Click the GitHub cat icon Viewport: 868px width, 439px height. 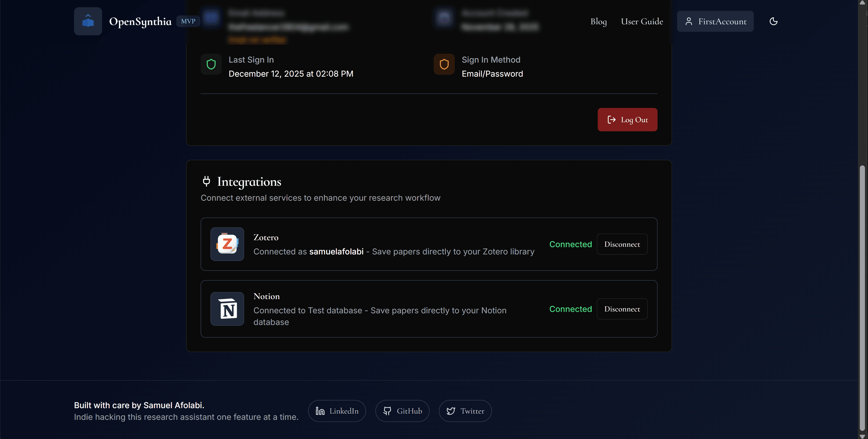coord(388,411)
